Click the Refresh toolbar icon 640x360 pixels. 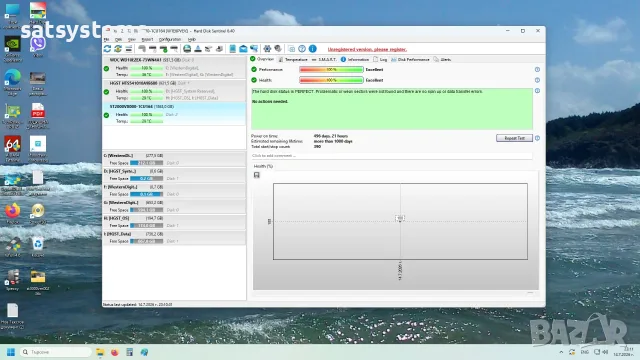107,49
